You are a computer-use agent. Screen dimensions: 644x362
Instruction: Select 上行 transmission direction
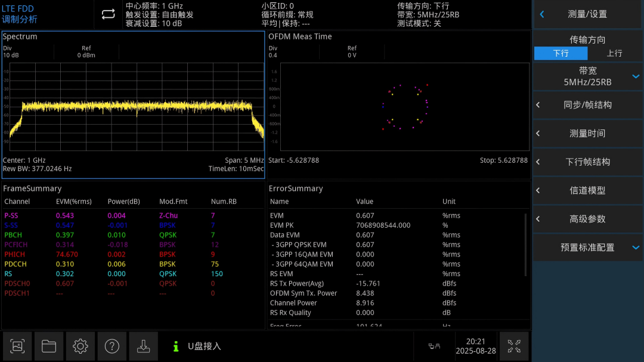(x=614, y=54)
